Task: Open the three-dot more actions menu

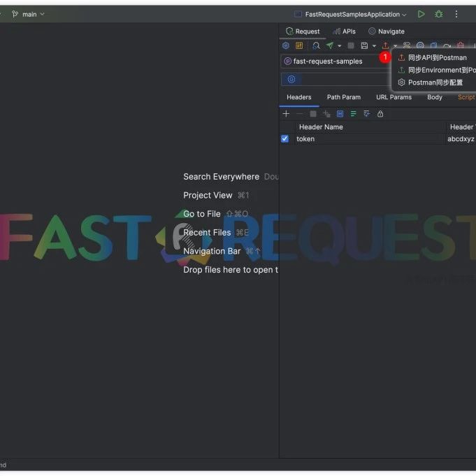Action: pyautogui.click(x=456, y=14)
